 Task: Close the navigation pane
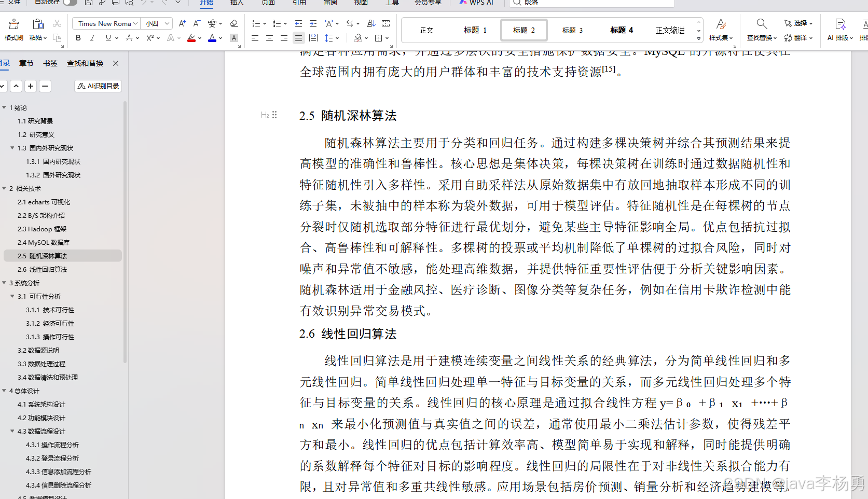(116, 63)
